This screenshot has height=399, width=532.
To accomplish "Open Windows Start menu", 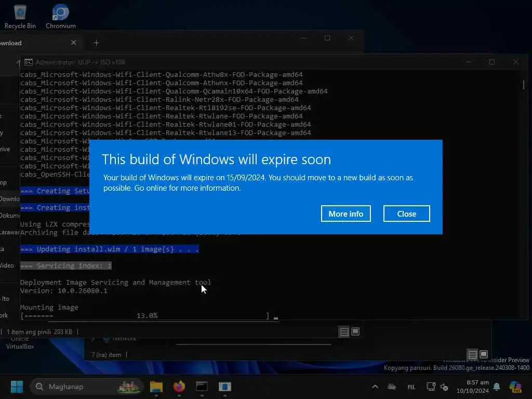I will [x=17, y=387].
